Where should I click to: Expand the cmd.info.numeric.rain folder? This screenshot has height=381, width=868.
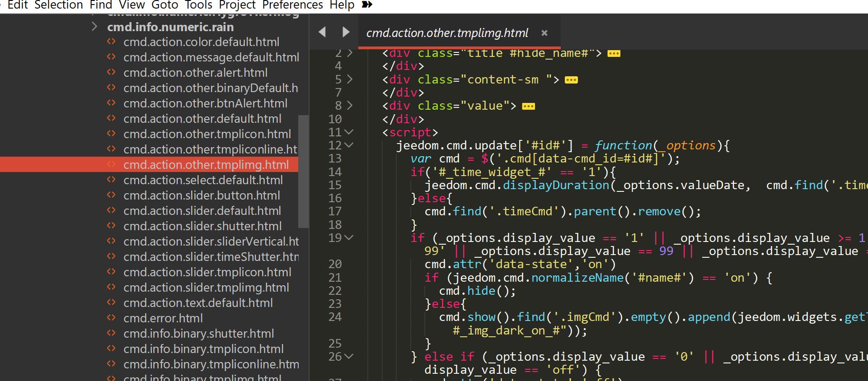point(94,27)
